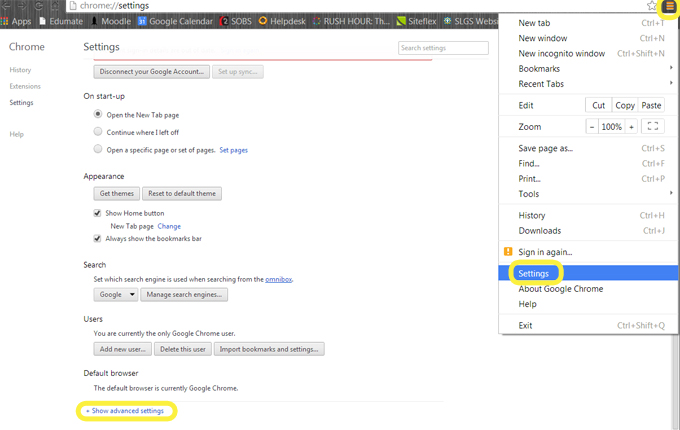Image resolution: width=680 pixels, height=430 pixels.
Task: Open the Helpdesk bookmark
Action: click(283, 21)
